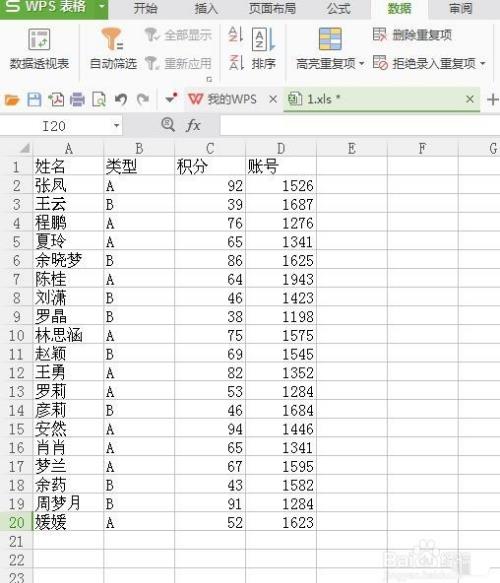Click the save disk icon

point(34,100)
